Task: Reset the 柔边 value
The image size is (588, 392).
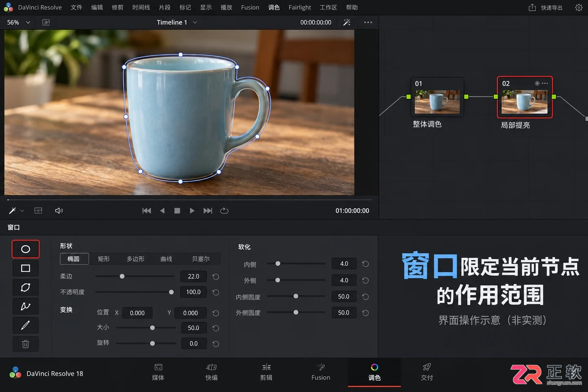Action: click(216, 277)
